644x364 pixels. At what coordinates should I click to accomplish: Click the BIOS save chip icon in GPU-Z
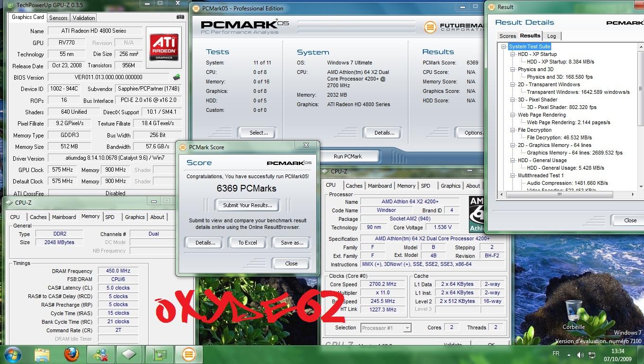[x=176, y=77]
